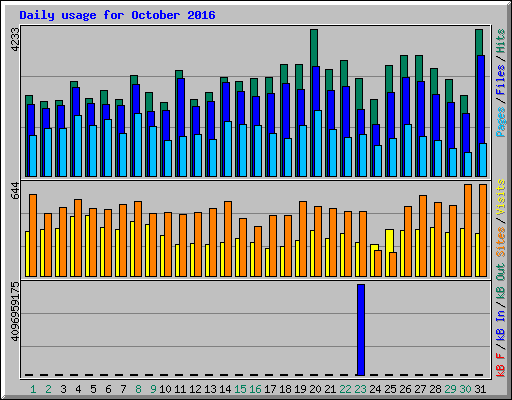
Task: Click the 'Hits' legend label
Action: 501,41
